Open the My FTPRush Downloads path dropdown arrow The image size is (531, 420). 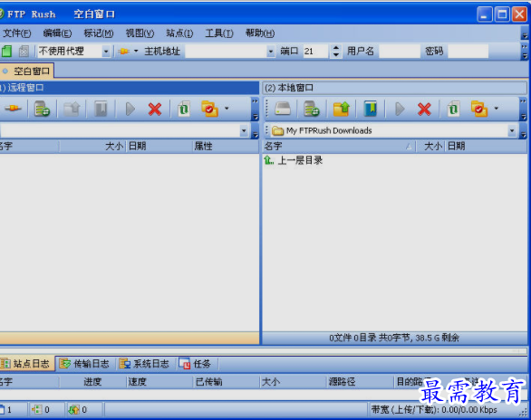(x=512, y=130)
